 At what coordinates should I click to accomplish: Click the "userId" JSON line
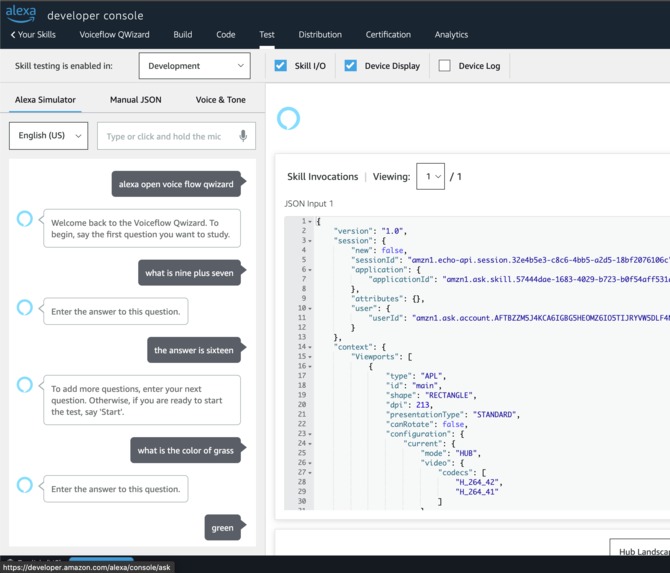pyautogui.click(x=519, y=318)
